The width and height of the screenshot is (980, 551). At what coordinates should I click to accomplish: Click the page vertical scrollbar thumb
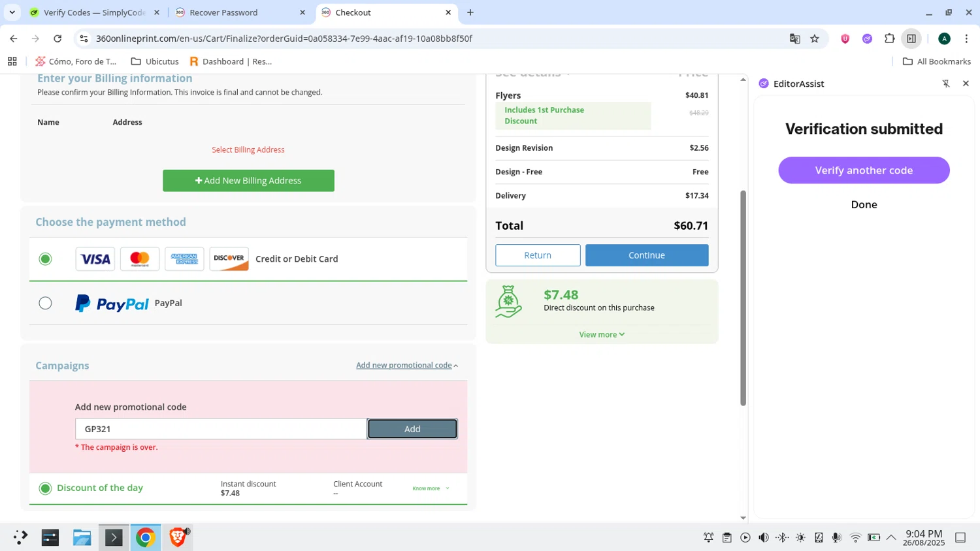coord(743,298)
